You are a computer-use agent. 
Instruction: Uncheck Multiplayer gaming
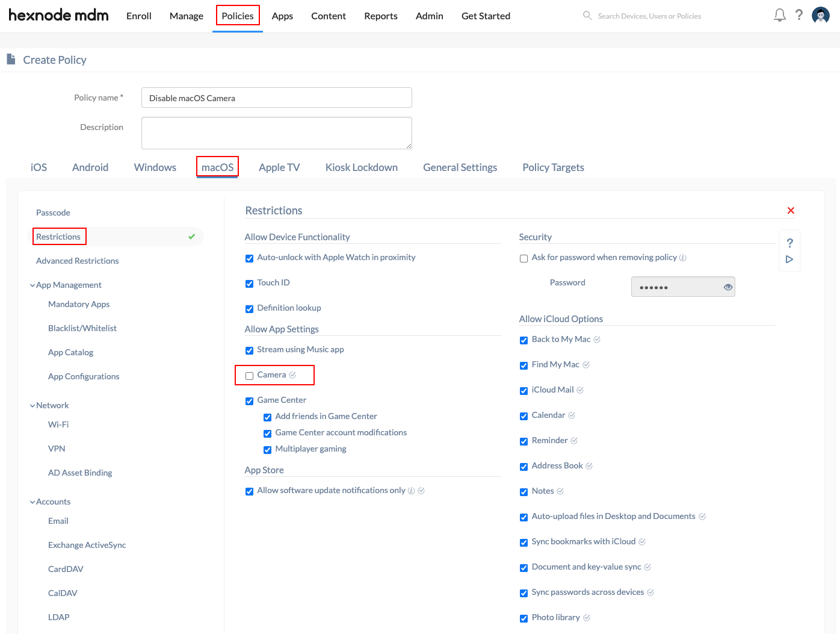[x=267, y=450]
